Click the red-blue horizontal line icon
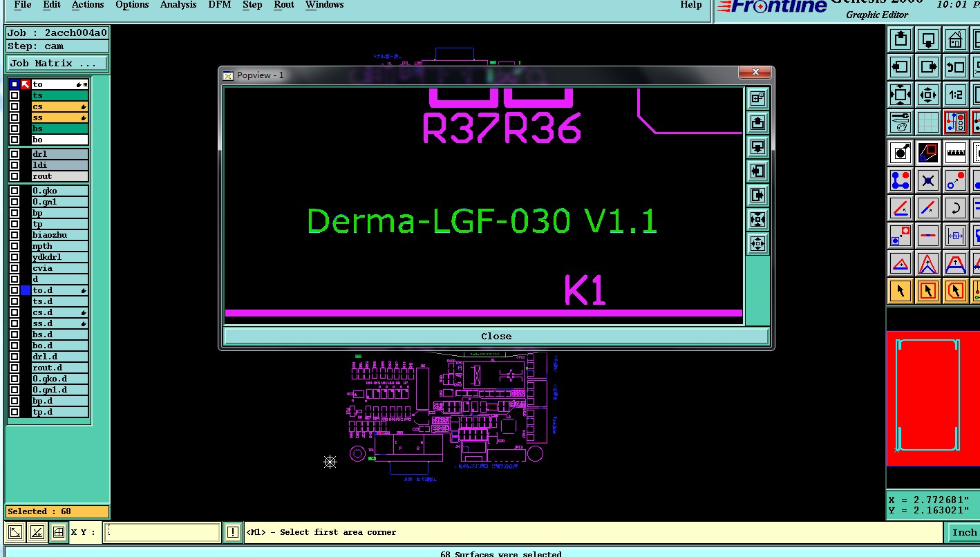The width and height of the screenshot is (980, 557). coord(928,236)
